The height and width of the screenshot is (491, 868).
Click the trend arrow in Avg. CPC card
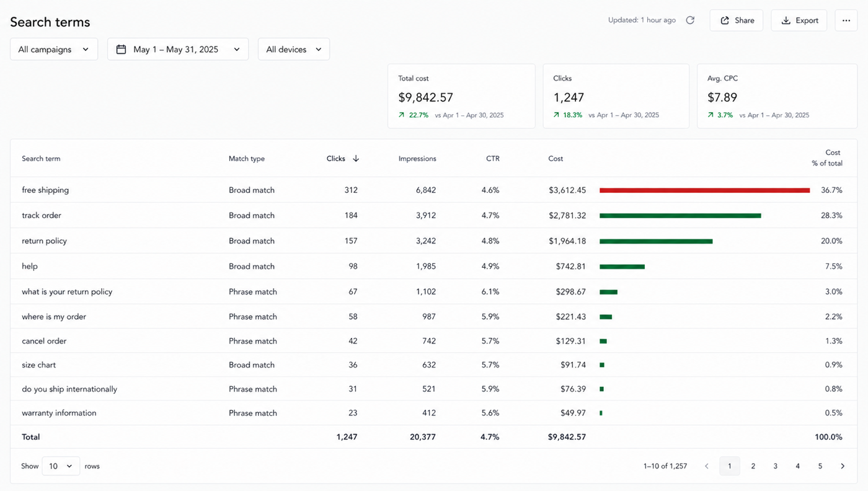coord(711,115)
